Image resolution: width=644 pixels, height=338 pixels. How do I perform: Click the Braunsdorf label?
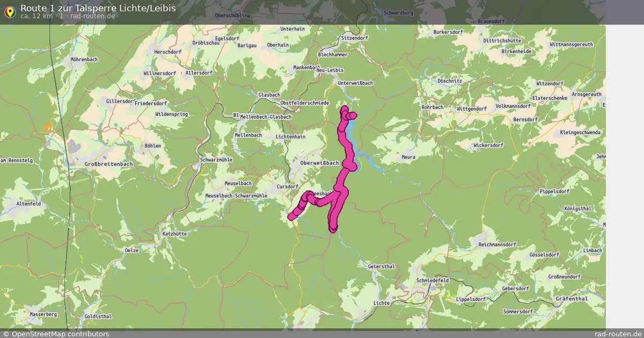coord(491,21)
